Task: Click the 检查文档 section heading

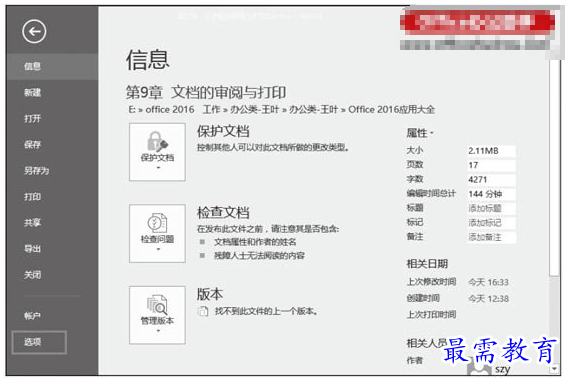Action: tap(223, 213)
